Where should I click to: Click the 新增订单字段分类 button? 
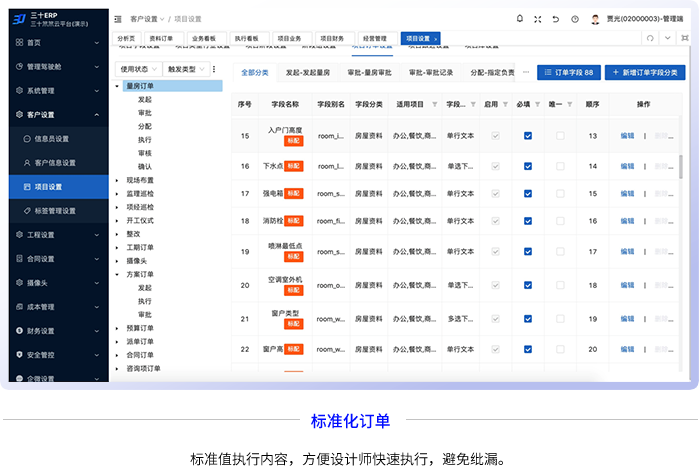[646, 73]
